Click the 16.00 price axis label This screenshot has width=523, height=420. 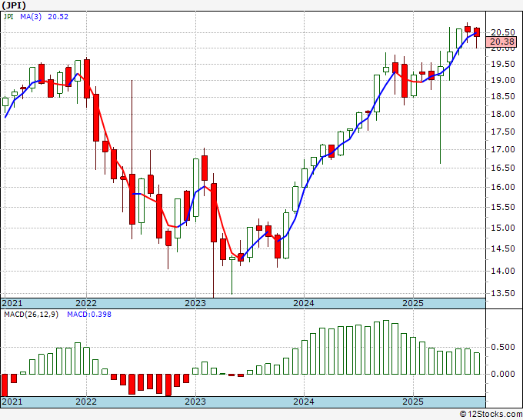coord(503,187)
